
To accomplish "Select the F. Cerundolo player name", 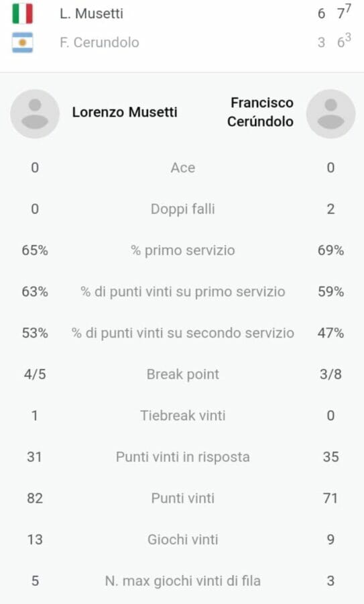I will tap(99, 42).
